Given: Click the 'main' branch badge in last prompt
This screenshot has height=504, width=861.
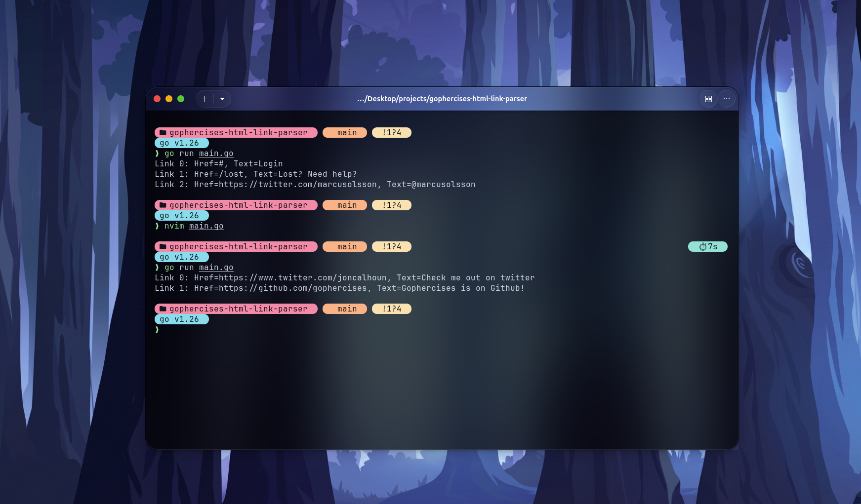Looking at the screenshot, I should click(x=345, y=309).
